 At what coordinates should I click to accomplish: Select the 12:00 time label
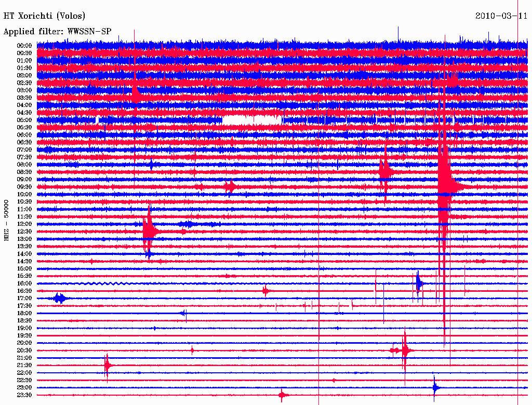click(24, 224)
